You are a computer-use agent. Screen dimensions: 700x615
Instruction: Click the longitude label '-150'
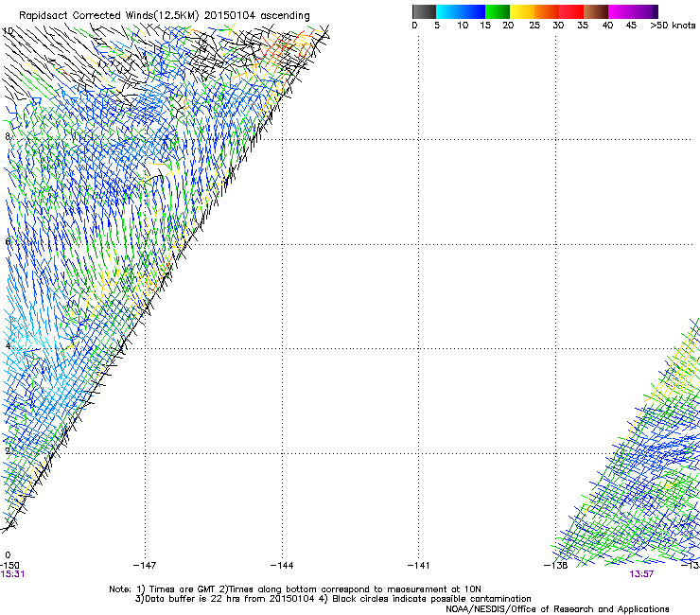(9, 566)
